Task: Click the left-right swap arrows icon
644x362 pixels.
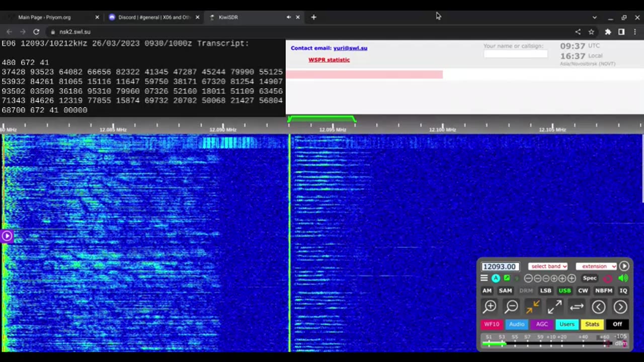Action: (577, 307)
